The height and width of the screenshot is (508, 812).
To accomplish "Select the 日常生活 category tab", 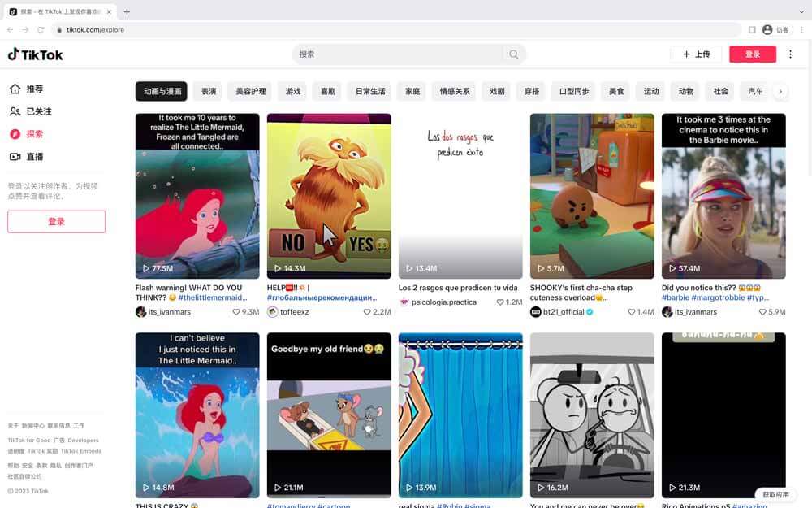I will click(370, 91).
